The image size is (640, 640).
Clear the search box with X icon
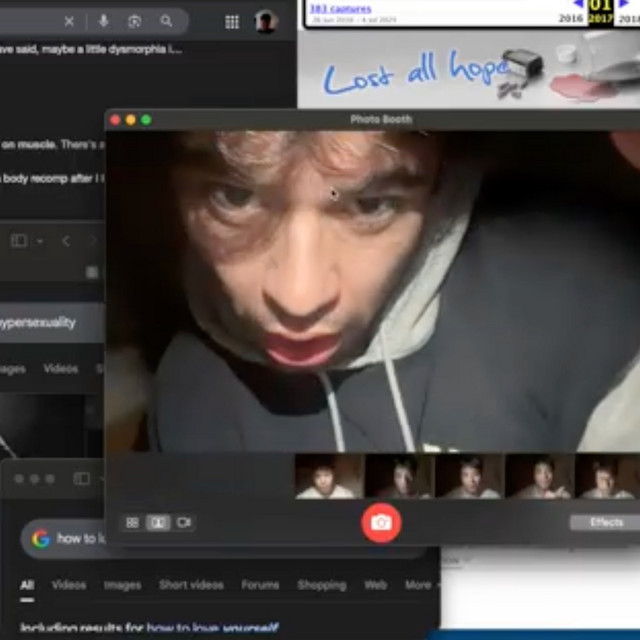[x=69, y=22]
